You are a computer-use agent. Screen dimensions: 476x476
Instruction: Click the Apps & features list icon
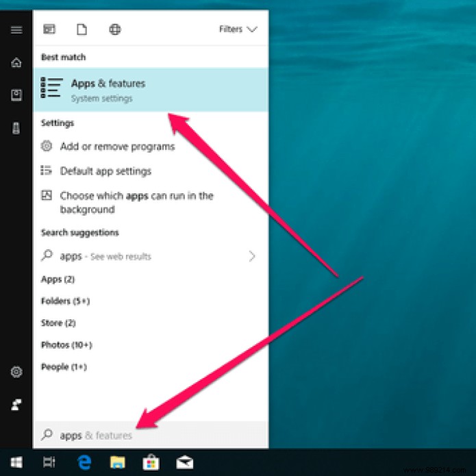tap(51, 88)
